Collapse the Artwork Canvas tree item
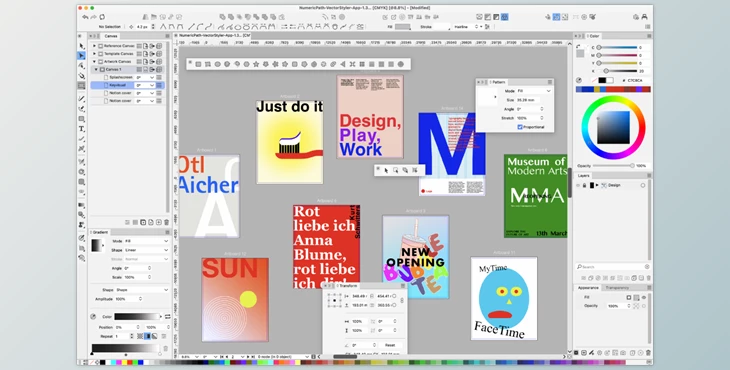730x370 pixels. (95, 61)
